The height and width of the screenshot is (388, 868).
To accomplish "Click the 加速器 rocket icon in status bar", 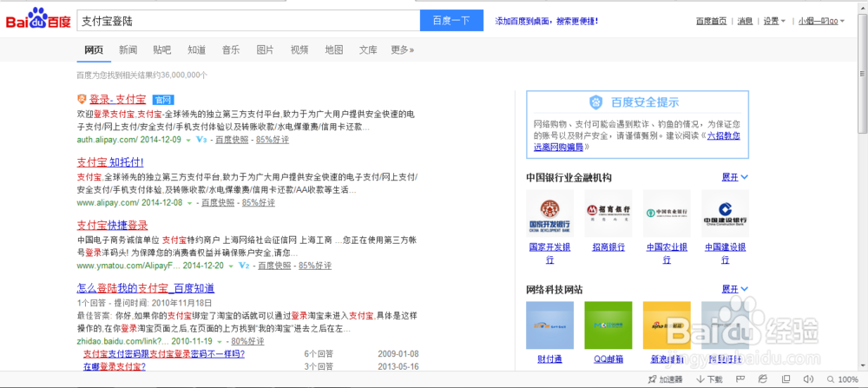I will (x=652, y=379).
